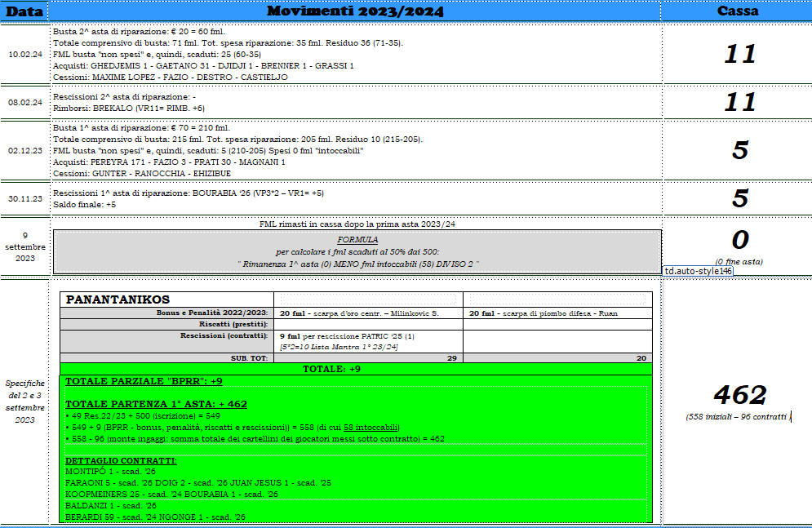The width and height of the screenshot is (812, 528).
Task: Click 'Rescissioni (contratti):' label
Action: click(x=224, y=335)
